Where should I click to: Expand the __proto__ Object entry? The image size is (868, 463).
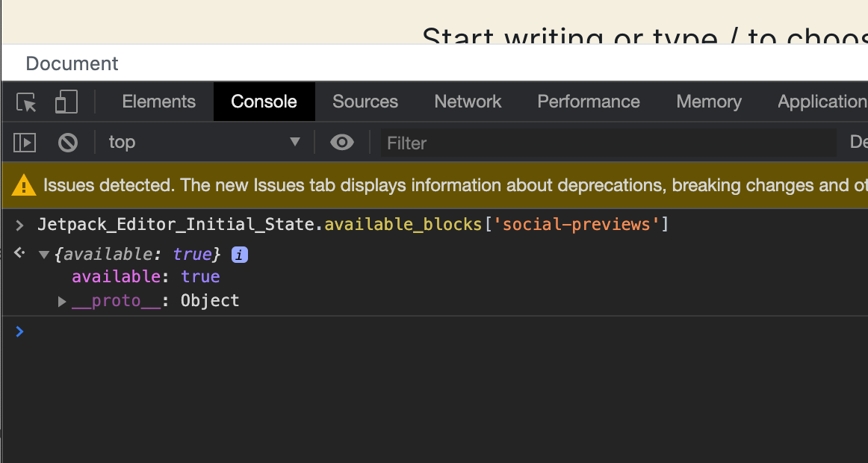pyautogui.click(x=62, y=301)
